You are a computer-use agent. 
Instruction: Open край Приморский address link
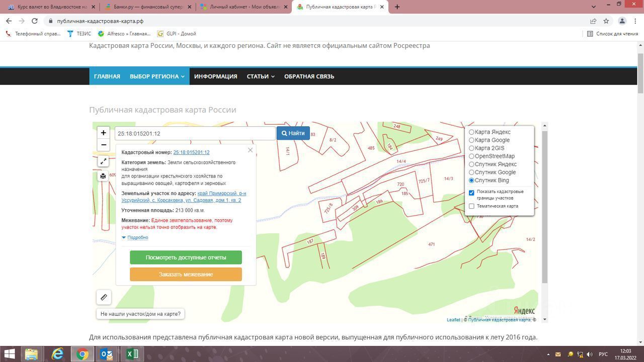(x=184, y=197)
